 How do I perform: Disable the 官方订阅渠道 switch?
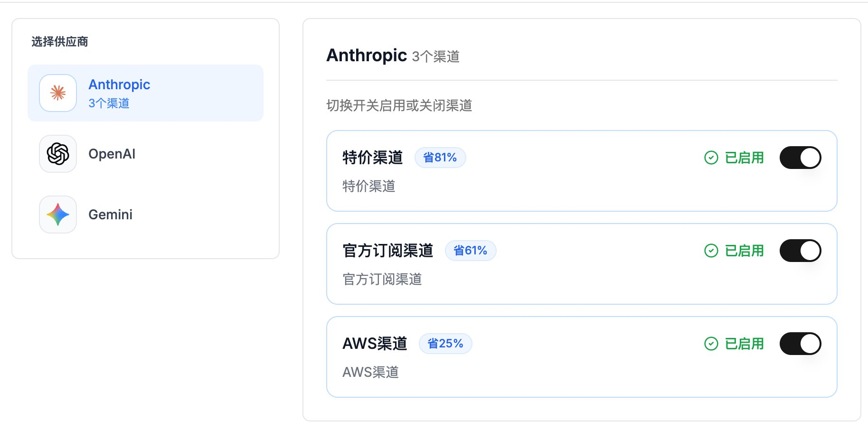(800, 251)
